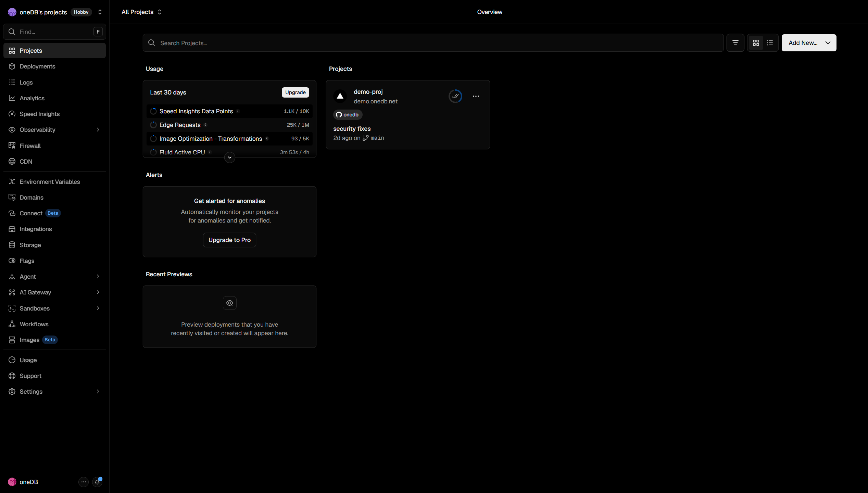The height and width of the screenshot is (493, 868).
Task: Click the Projects grid icon in sidebar
Action: 12,51
